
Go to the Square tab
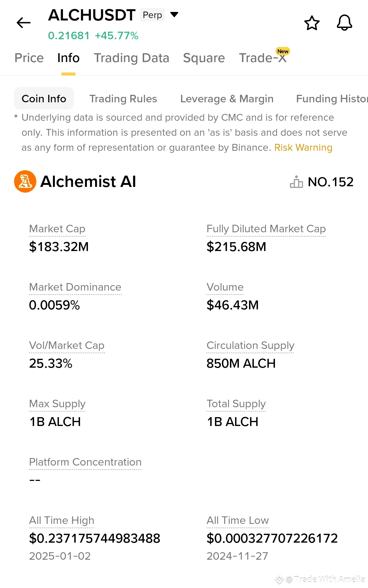(x=204, y=58)
